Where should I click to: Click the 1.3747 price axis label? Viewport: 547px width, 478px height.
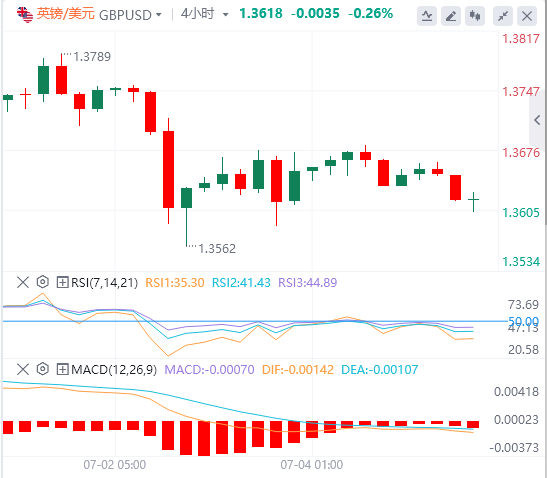(521, 92)
